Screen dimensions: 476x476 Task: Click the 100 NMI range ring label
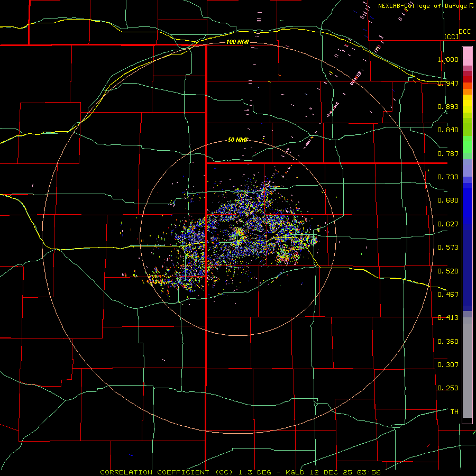tap(237, 42)
